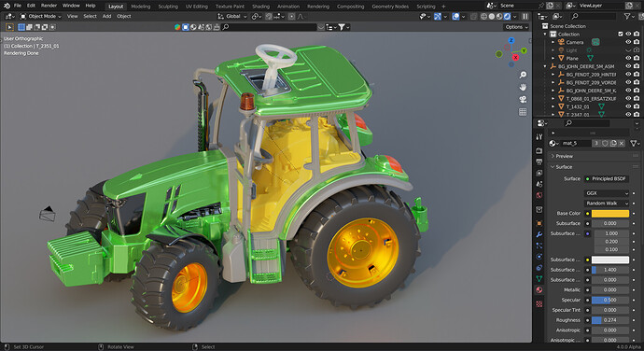Open the Object Constraints properties tab icon
The width and height of the screenshot is (644, 351).
pos(539,268)
